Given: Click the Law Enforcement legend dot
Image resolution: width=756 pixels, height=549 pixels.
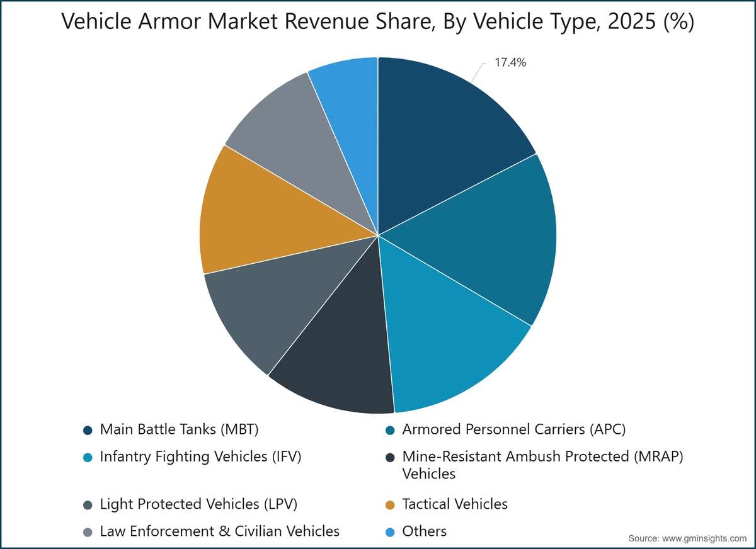Looking at the screenshot, I should 88,531.
